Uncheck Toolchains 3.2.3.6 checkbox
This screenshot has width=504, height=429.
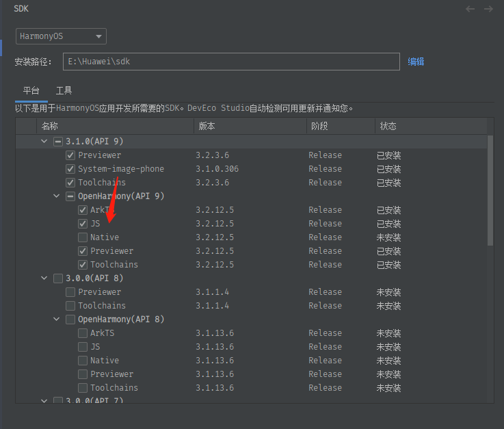click(70, 183)
